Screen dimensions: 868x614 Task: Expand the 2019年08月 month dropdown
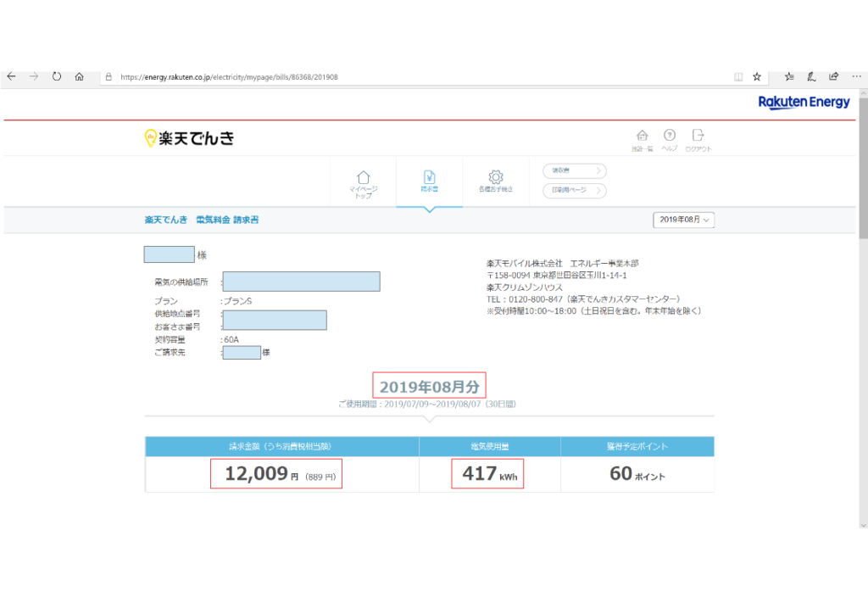tap(683, 220)
